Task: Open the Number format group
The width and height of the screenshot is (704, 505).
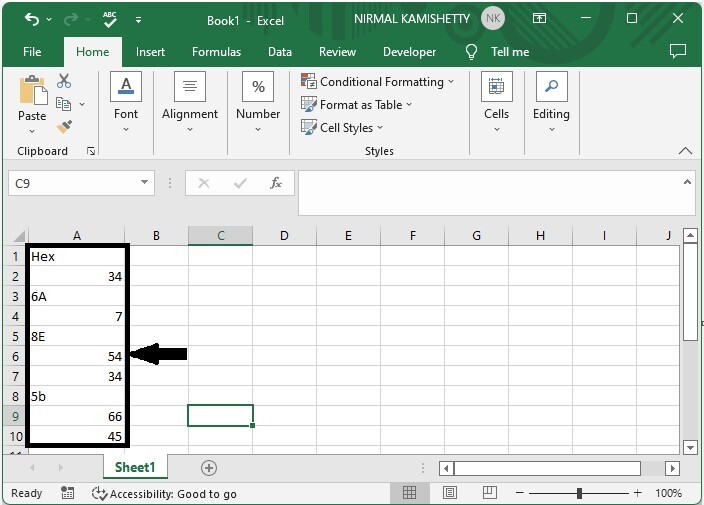Action: (x=258, y=103)
